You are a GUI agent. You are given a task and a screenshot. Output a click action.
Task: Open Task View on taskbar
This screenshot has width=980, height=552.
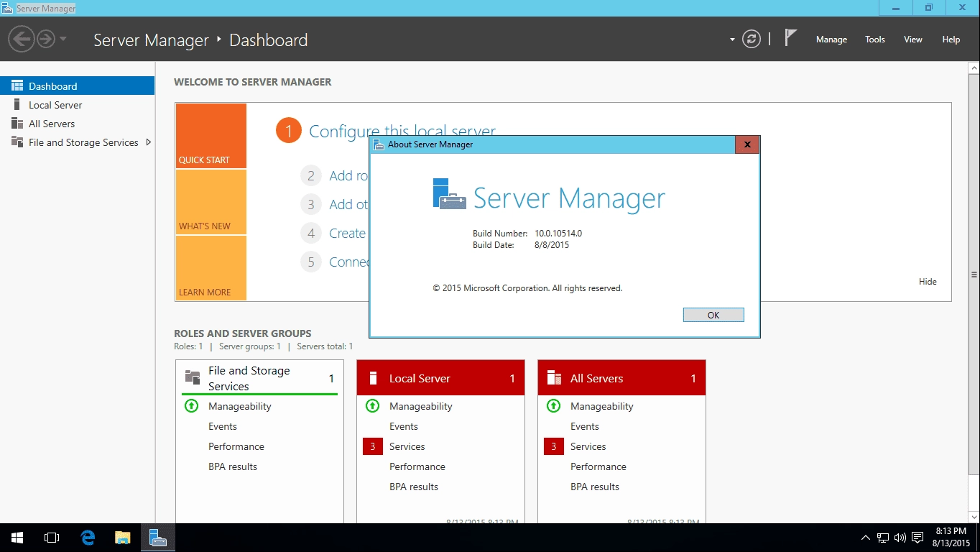pos(52,538)
